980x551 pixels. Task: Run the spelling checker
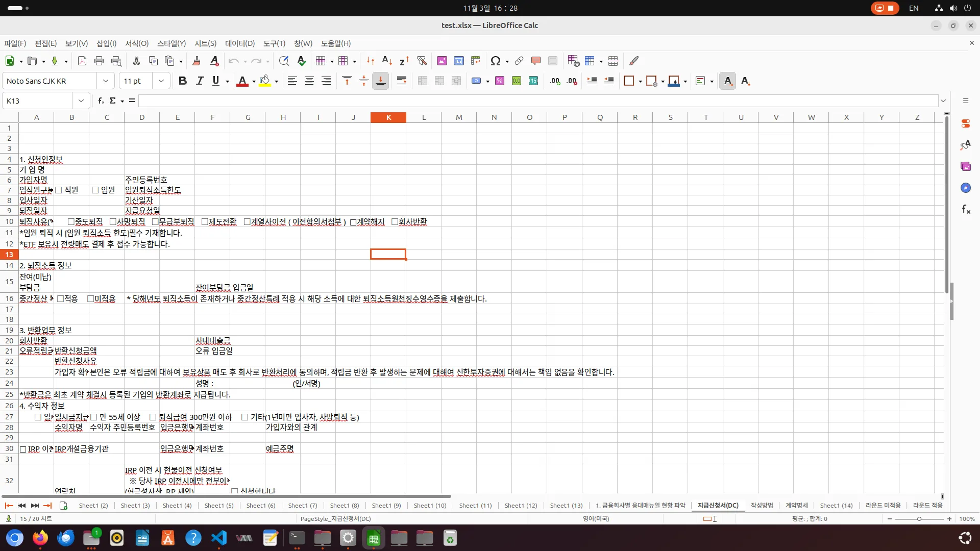click(302, 61)
